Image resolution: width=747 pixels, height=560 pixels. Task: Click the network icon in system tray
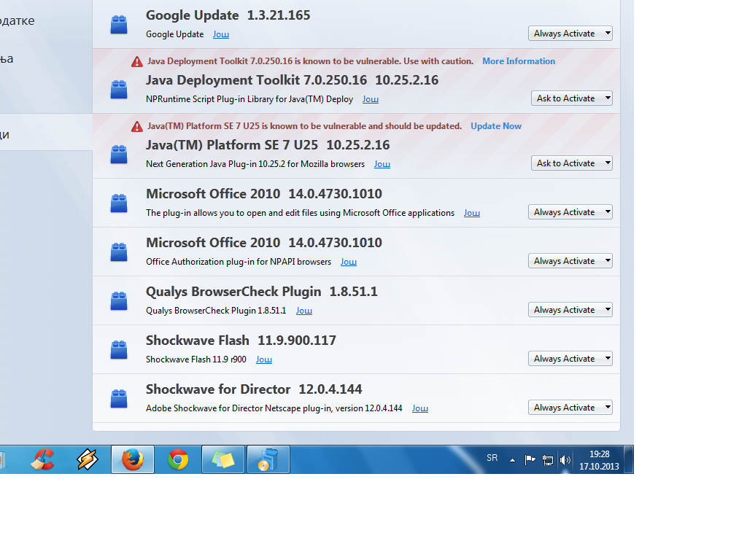pyautogui.click(x=548, y=460)
